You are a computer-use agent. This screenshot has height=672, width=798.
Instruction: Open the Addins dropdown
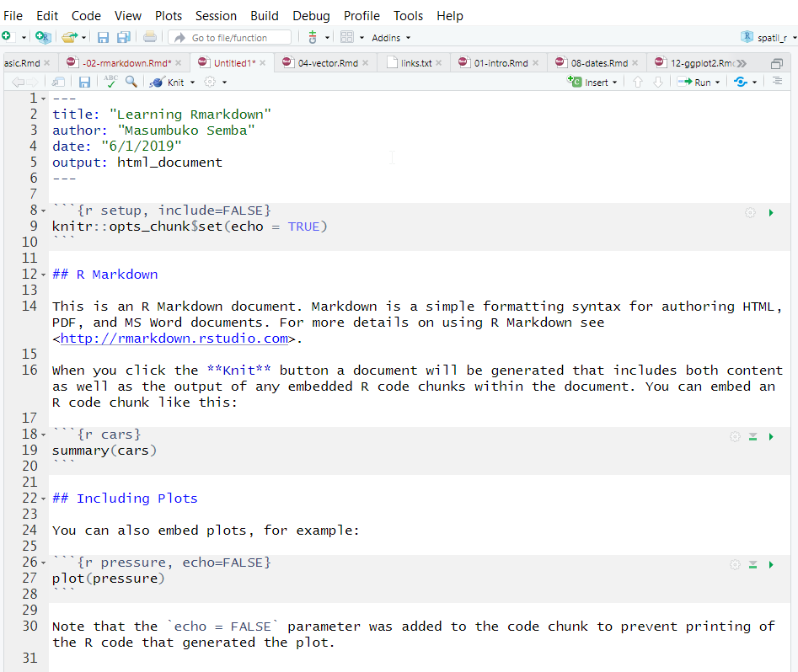[391, 38]
